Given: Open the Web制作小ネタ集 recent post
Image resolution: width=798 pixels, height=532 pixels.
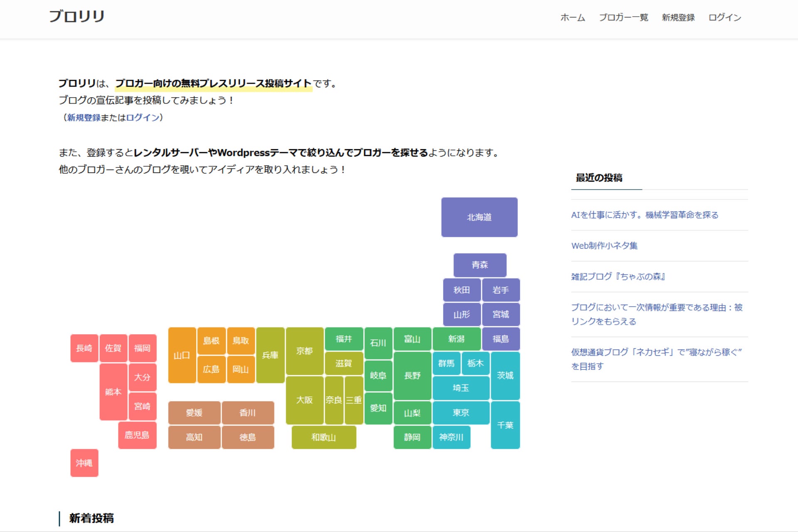Looking at the screenshot, I should click(x=604, y=246).
